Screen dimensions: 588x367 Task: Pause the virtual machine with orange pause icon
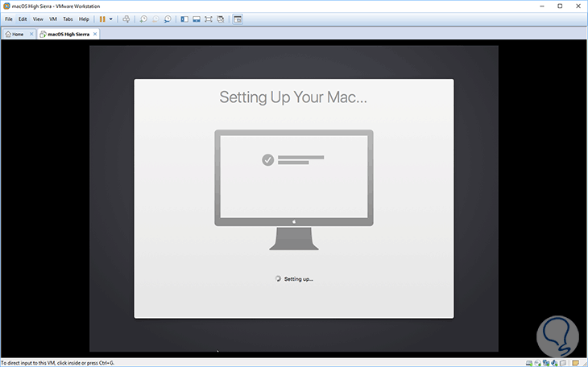pyautogui.click(x=102, y=19)
